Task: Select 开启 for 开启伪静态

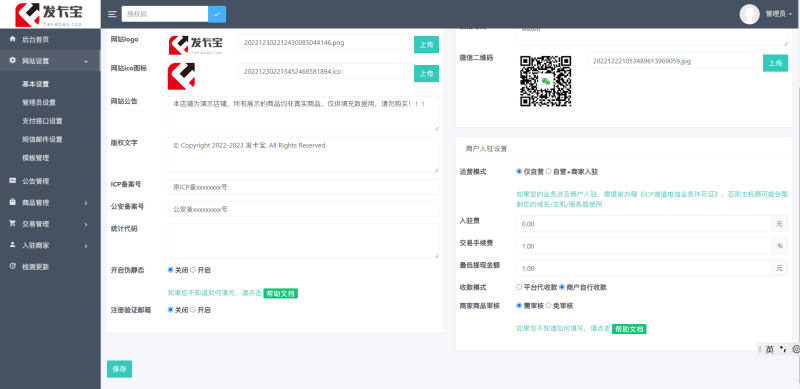Action: coord(193,270)
